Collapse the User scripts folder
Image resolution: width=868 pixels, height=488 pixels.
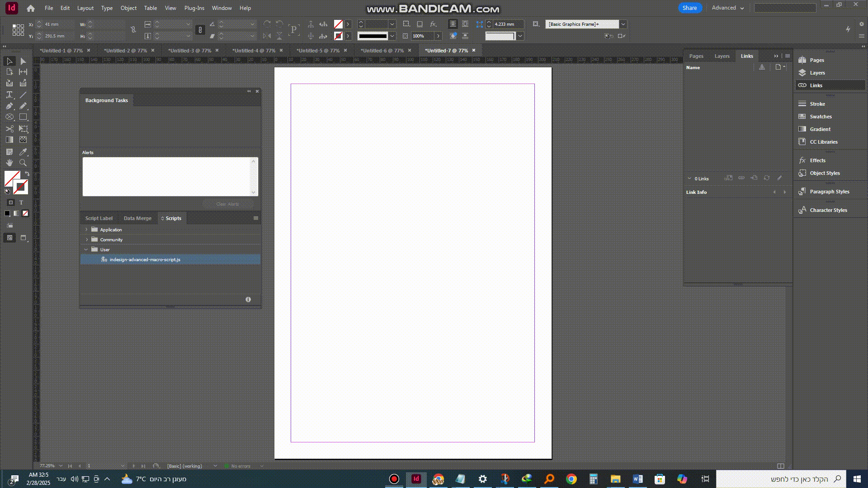tap(86, 249)
